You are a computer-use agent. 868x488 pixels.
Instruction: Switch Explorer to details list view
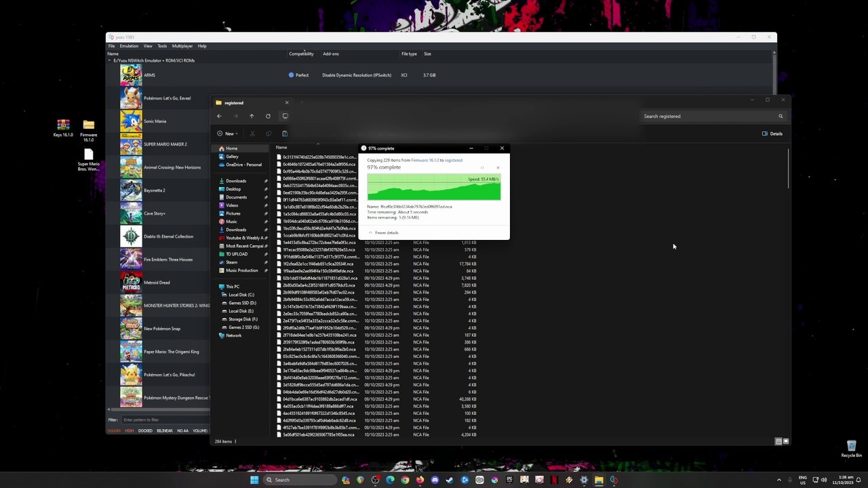(x=778, y=441)
